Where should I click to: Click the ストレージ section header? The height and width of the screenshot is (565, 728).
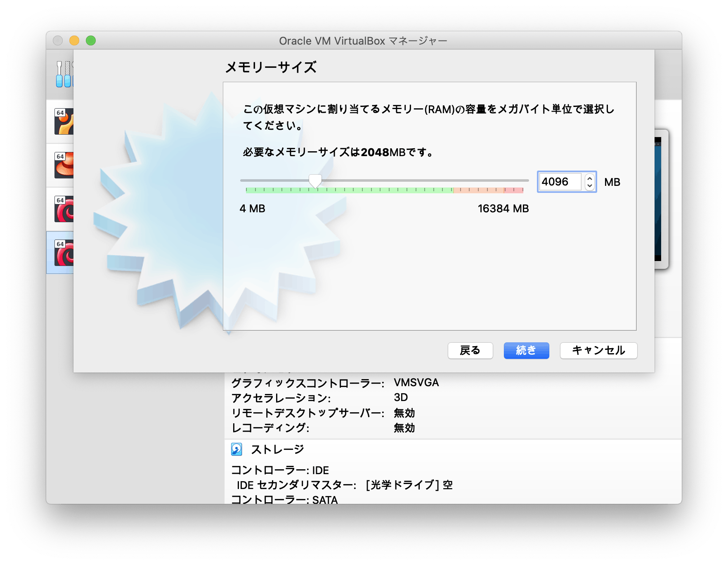pyautogui.click(x=277, y=449)
